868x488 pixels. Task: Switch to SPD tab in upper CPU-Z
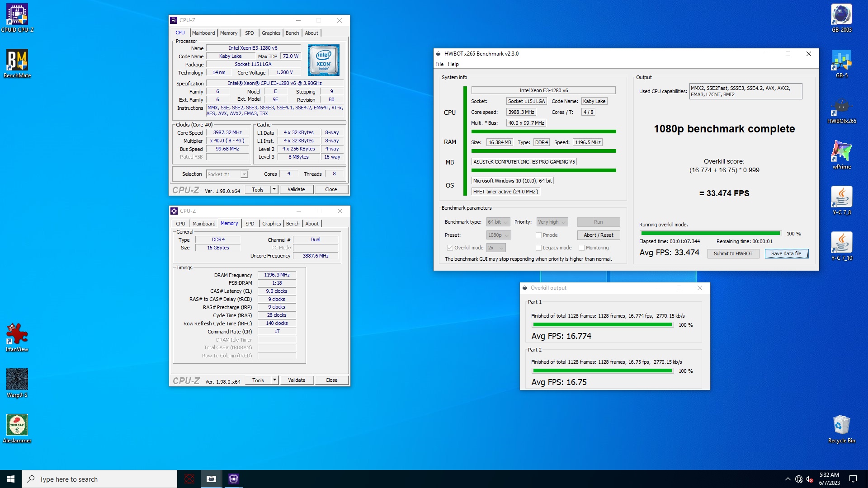(250, 33)
